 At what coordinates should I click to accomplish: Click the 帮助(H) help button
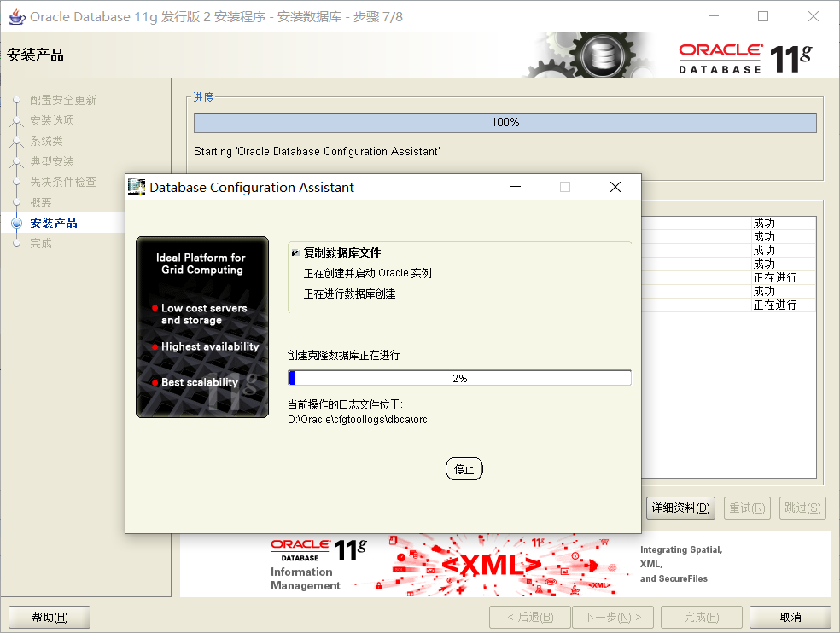[x=50, y=617]
